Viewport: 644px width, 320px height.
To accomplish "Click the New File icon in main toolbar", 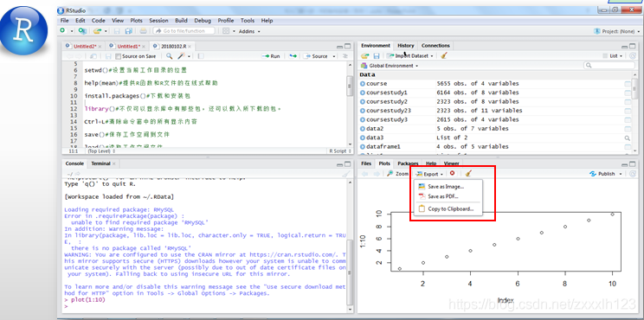I will [62, 31].
